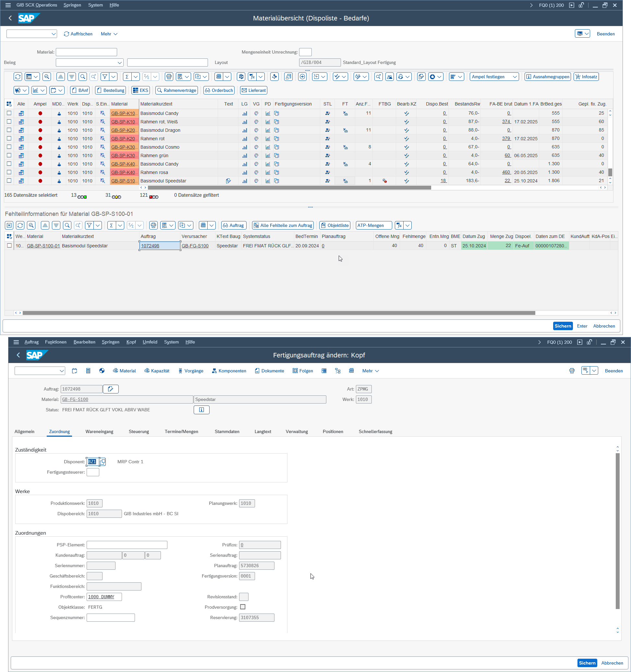Expand the Mehr menu beside Auffrischen
This screenshot has height=672, width=631.
pyautogui.click(x=109, y=34)
